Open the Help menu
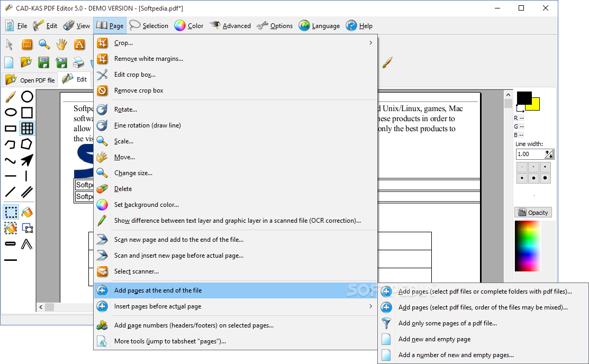Viewport: 589px width, 364px height. [x=359, y=26]
